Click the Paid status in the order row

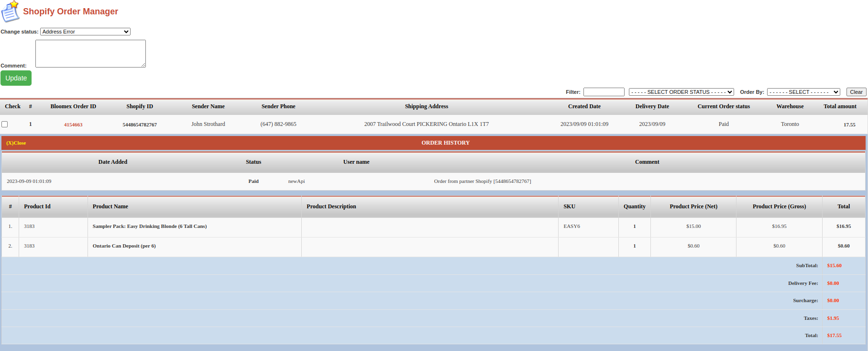[x=724, y=124]
